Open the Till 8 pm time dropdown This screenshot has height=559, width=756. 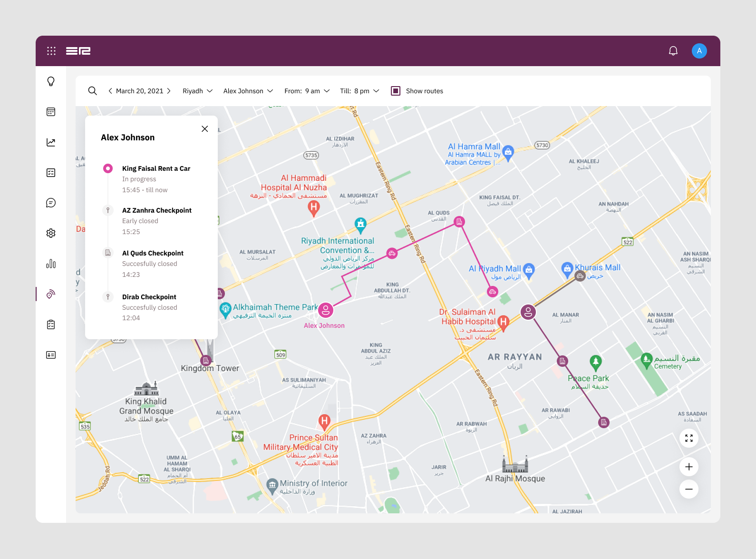tap(359, 91)
